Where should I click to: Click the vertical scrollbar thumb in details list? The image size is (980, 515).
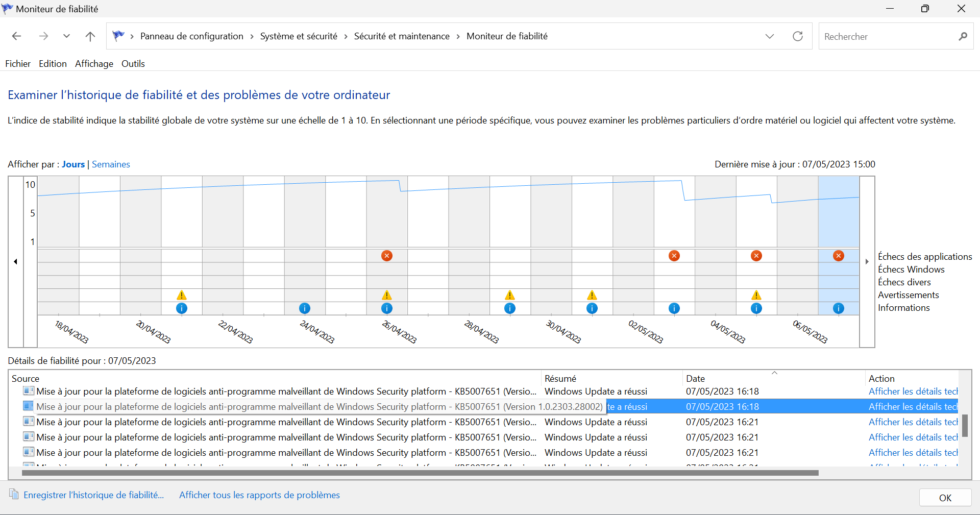pos(965,426)
